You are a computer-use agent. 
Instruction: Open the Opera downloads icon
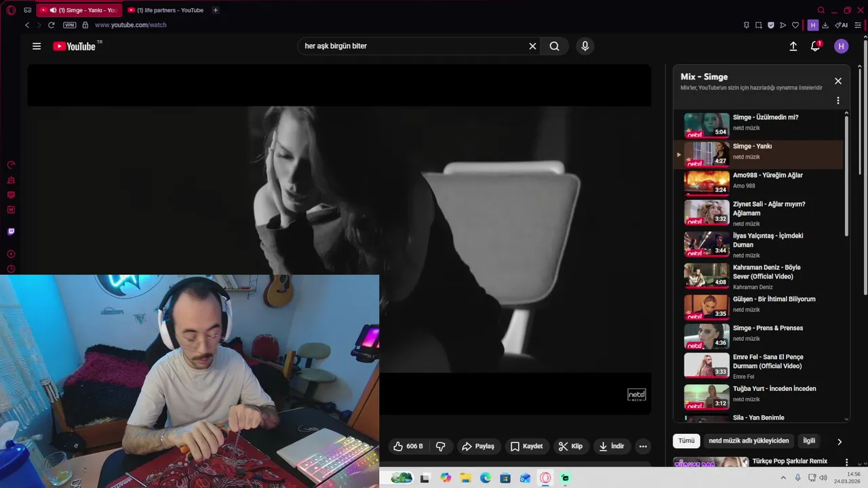point(825,25)
